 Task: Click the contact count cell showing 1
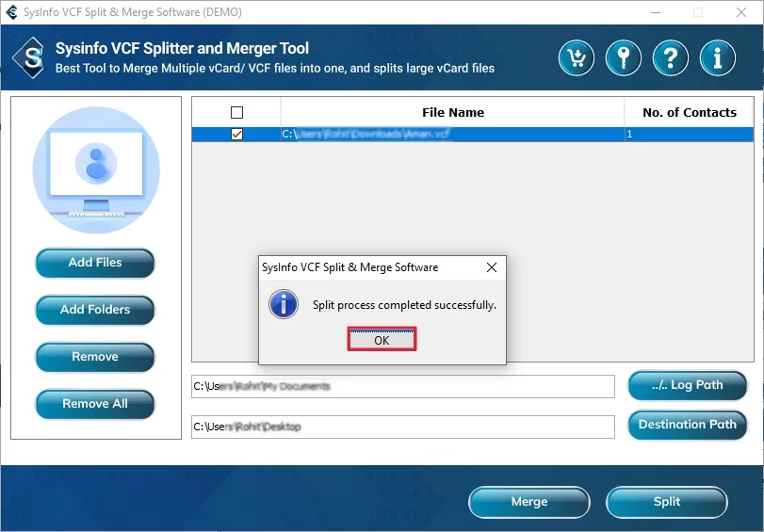(x=689, y=134)
